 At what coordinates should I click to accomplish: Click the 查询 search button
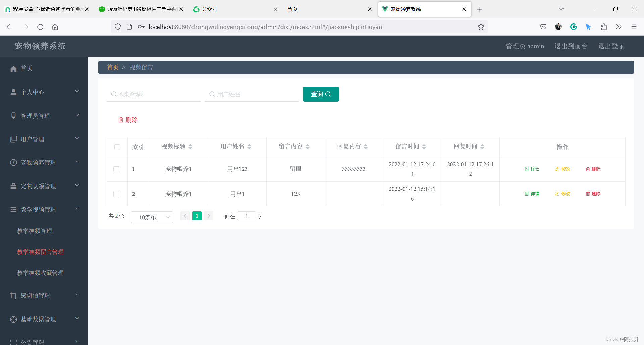(321, 94)
